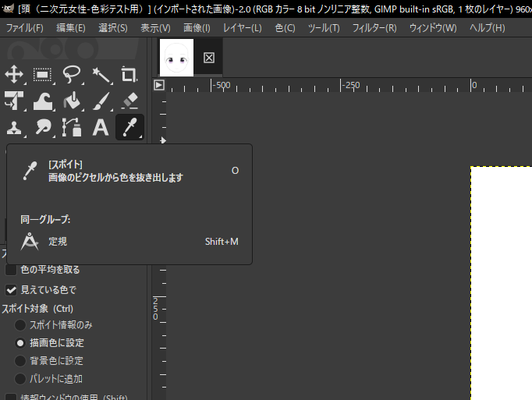
Task: Open the ファイル(F) menu
Action: 25,28
